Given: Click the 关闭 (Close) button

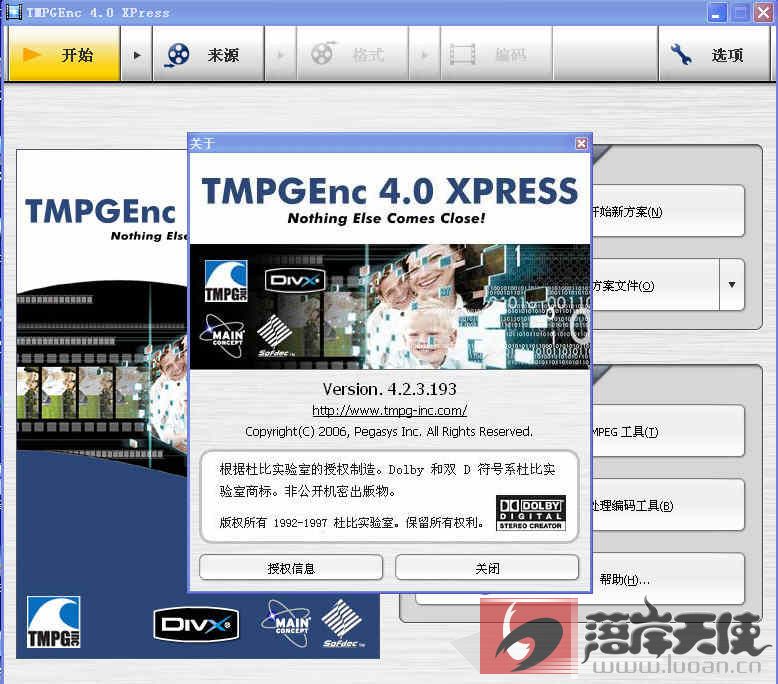Looking at the screenshot, I should [x=487, y=568].
